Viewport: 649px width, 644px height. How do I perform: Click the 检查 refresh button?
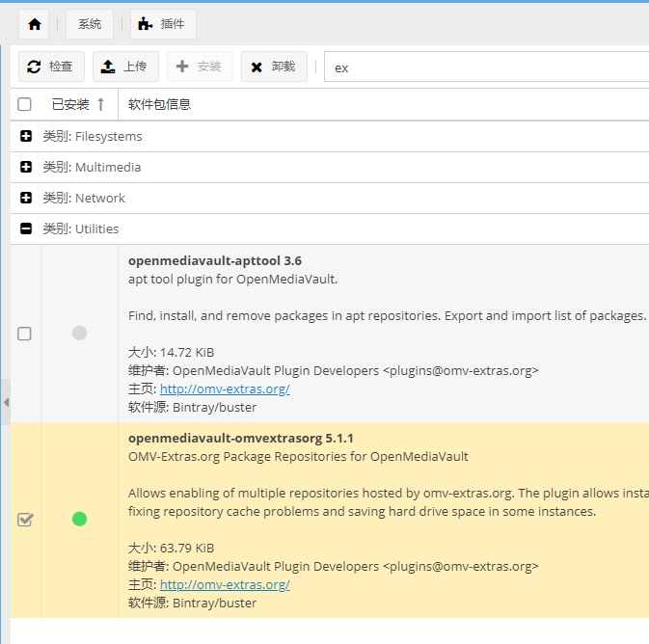pos(51,67)
